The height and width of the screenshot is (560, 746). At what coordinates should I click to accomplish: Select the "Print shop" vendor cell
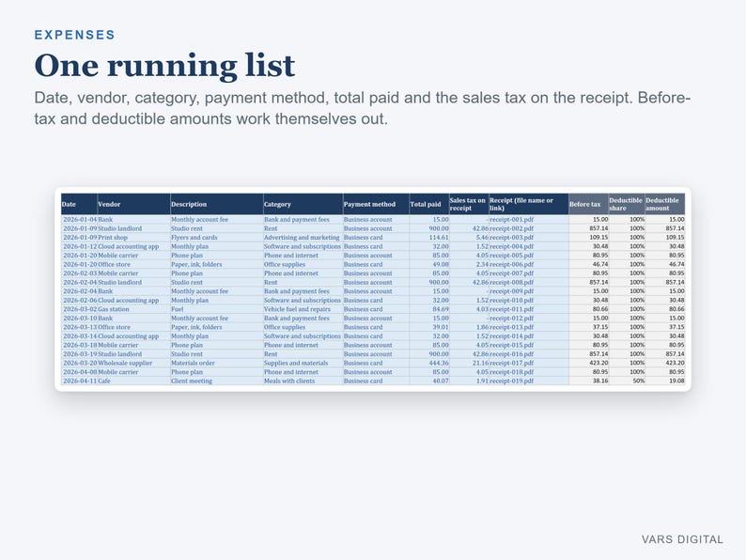tap(133, 238)
